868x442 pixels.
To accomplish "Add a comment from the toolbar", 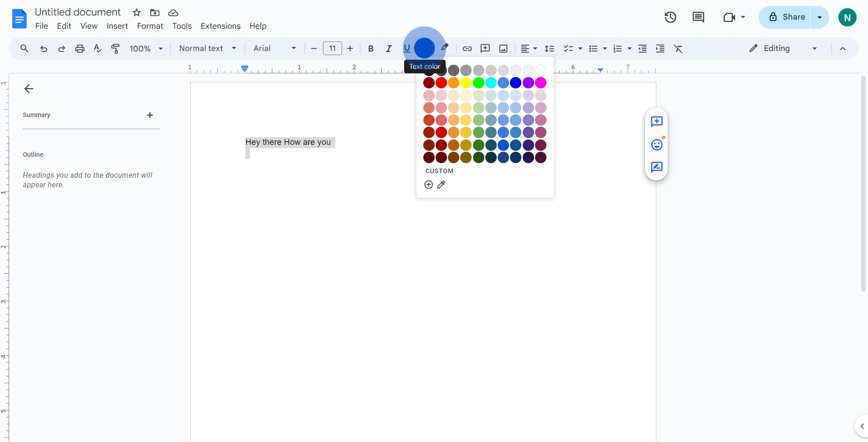I will [485, 48].
